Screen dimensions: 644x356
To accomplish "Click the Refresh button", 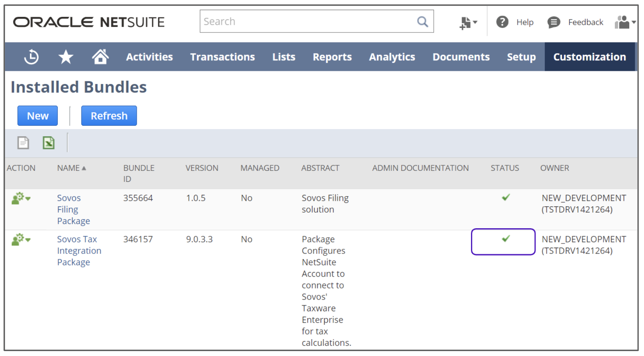I will [x=109, y=116].
